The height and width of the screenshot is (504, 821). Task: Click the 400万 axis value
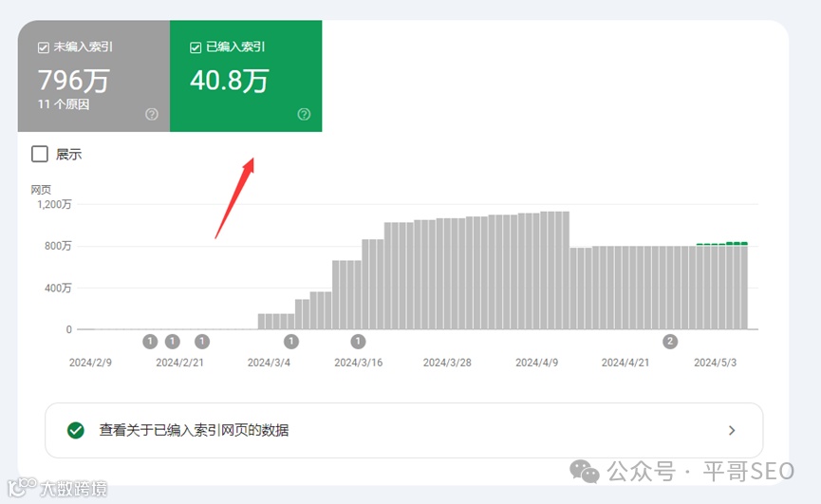click(x=58, y=288)
